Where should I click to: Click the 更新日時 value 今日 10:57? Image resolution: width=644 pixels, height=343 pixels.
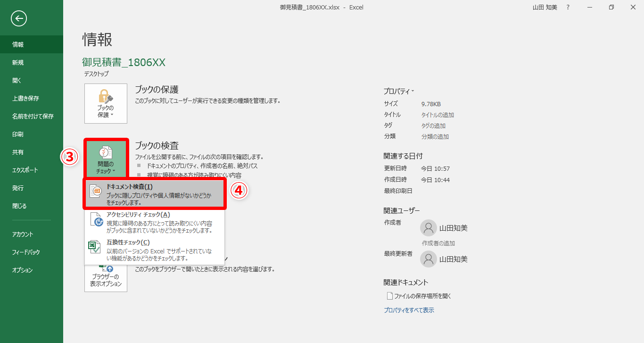point(436,169)
